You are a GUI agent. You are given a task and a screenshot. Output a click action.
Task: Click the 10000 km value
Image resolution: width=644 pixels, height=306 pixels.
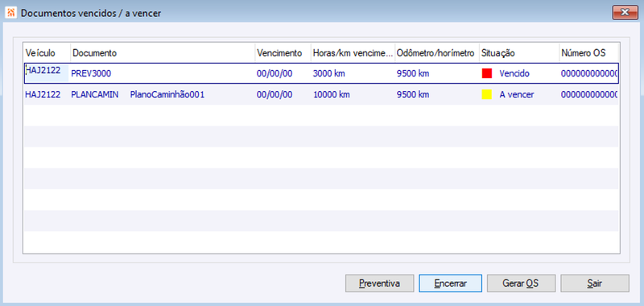pos(331,95)
